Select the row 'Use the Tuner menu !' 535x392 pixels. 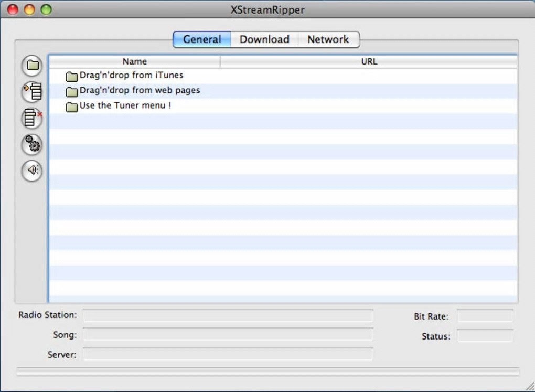click(283, 106)
